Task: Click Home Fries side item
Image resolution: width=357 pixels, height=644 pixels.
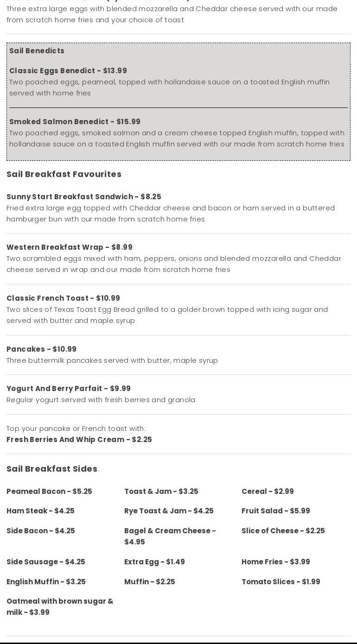Action: pos(275,562)
